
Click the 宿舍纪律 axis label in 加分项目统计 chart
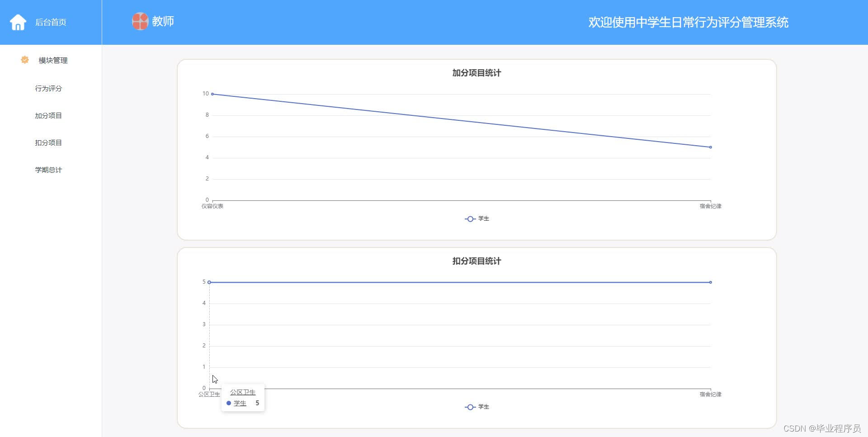point(711,206)
